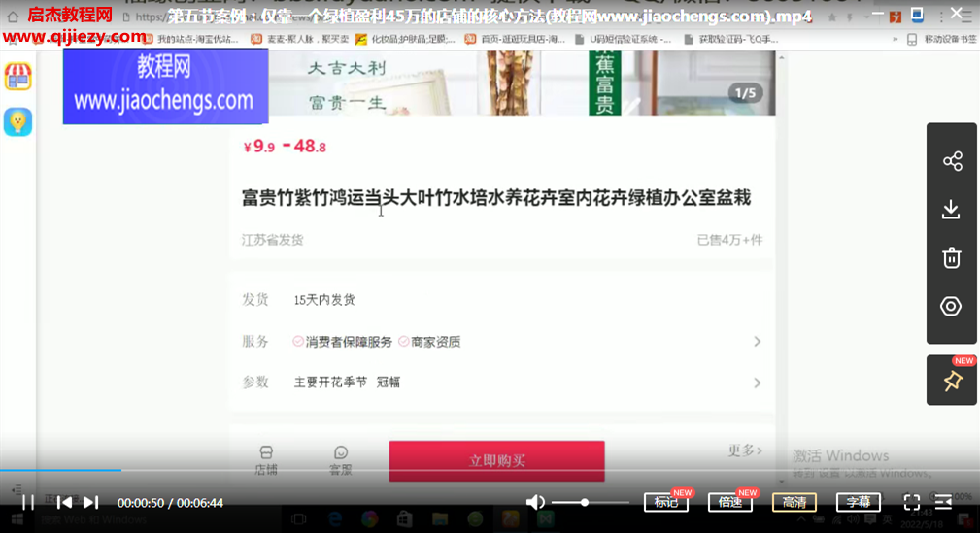Click the taskbar Task View icon
980x533 pixels.
(299, 518)
